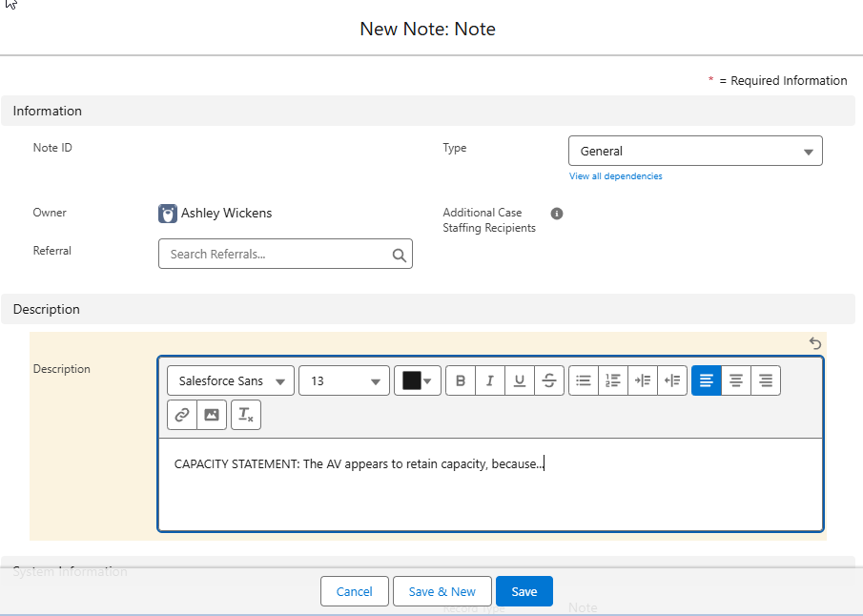The image size is (863, 616).
Task: Click into the description text area
Action: click(490, 484)
